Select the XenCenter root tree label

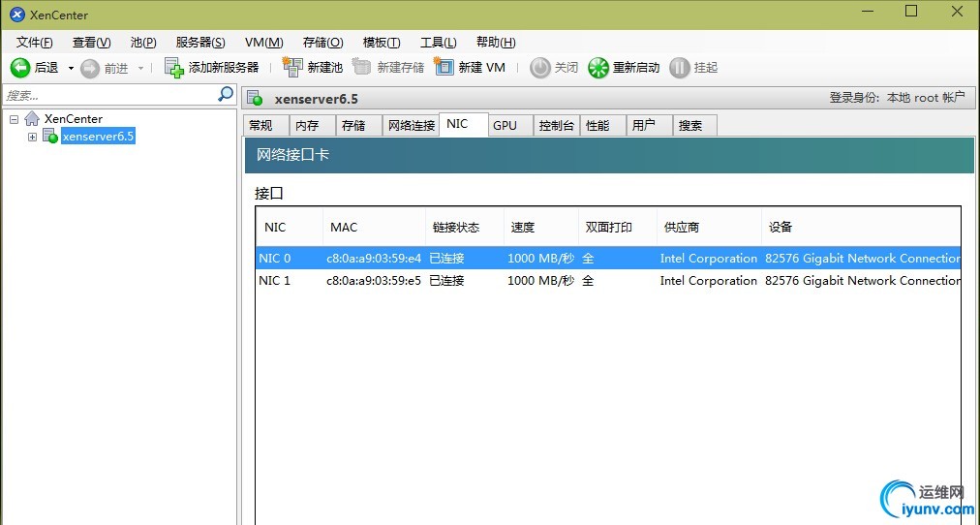[x=74, y=119]
